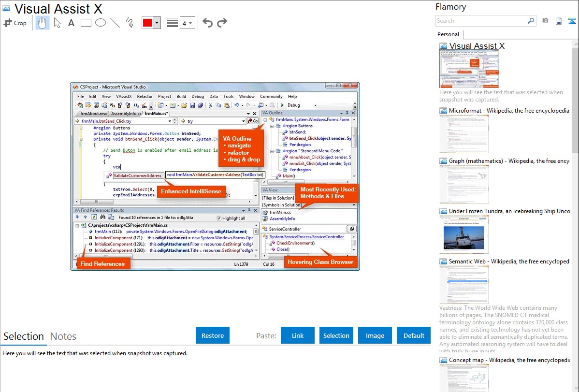579x392 pixels.
Task: Click the frmMain (112) reference result row
Action: point(171,232)
